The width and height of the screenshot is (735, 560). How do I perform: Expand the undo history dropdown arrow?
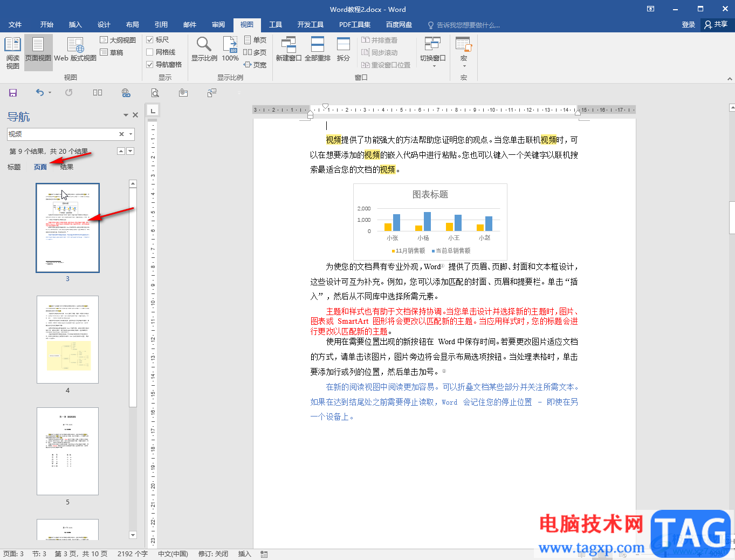click(x=50, y=93)
